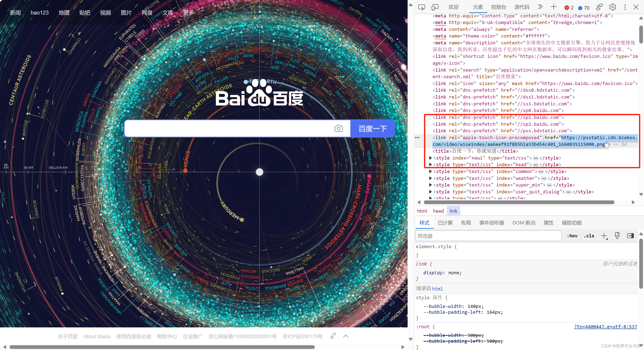
Task: Open the 文库 link
Action: point(168,12)
